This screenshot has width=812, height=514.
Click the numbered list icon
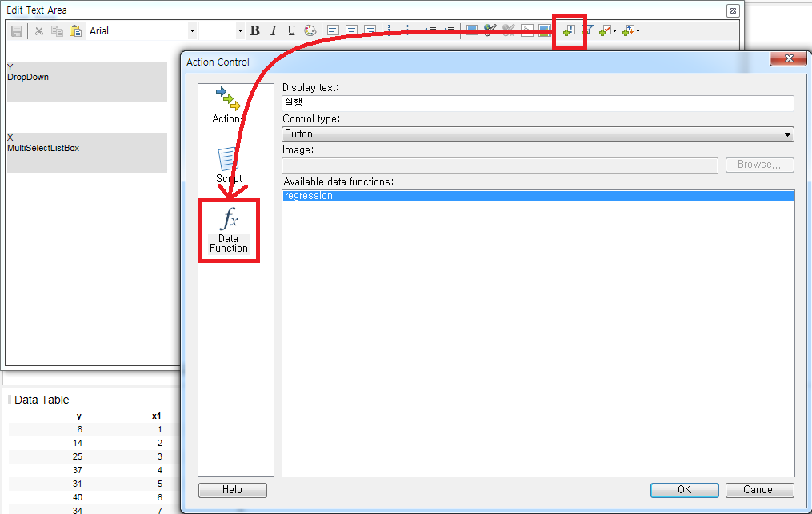tap(394, 30)
